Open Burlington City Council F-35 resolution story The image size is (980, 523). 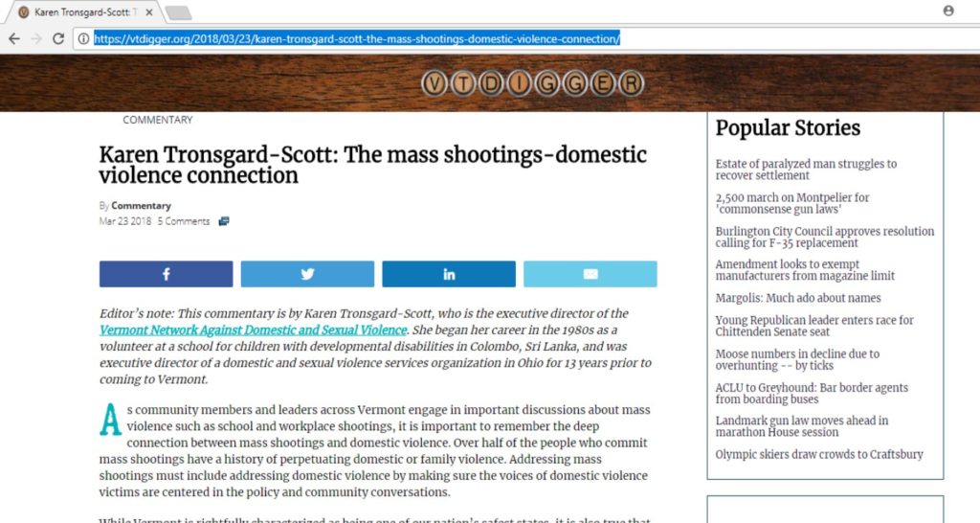(x=825, y=238)
